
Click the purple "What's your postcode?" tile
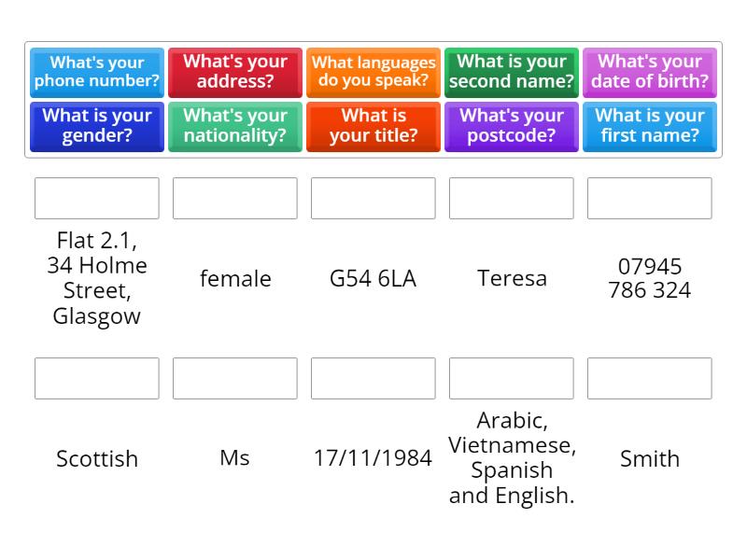point(512,127)
